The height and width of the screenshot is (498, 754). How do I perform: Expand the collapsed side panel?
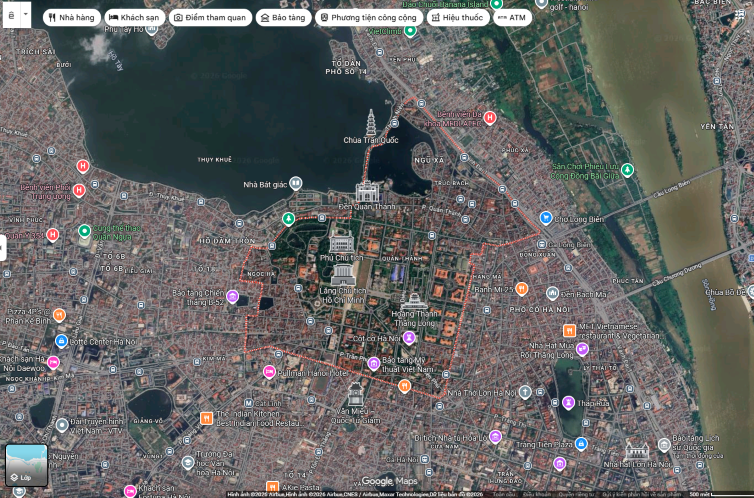[x=2, y=248]
